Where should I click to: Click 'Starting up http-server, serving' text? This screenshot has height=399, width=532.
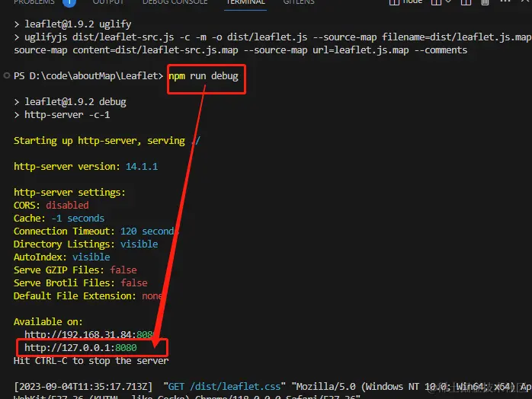(99, 141)
